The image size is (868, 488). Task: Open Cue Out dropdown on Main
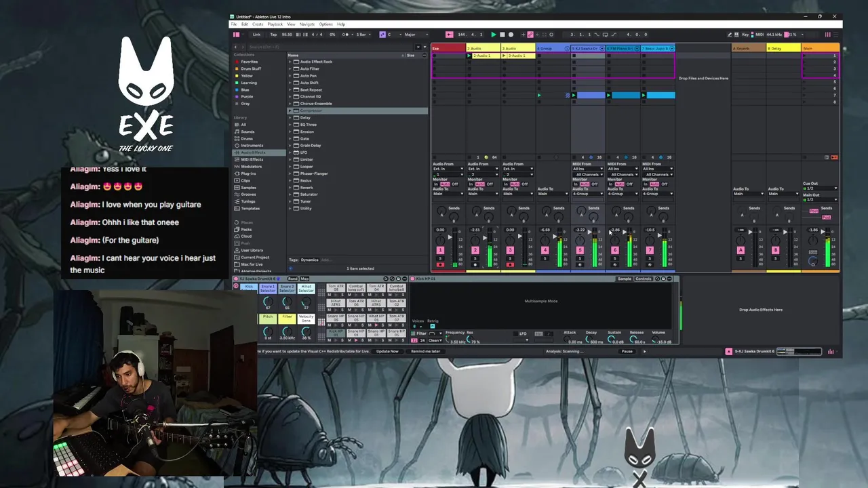821,188
